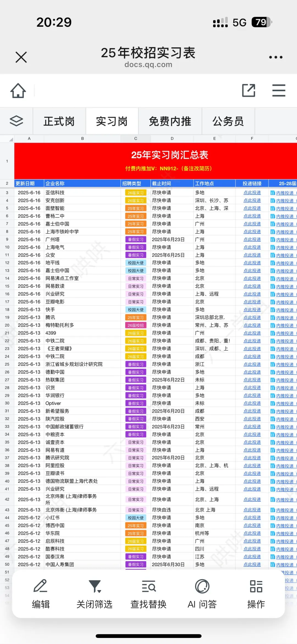Switch to the 正式岗 tab
Image resolution: width=297 pixels, height=644 pixels.
click(x=59, y=121)
